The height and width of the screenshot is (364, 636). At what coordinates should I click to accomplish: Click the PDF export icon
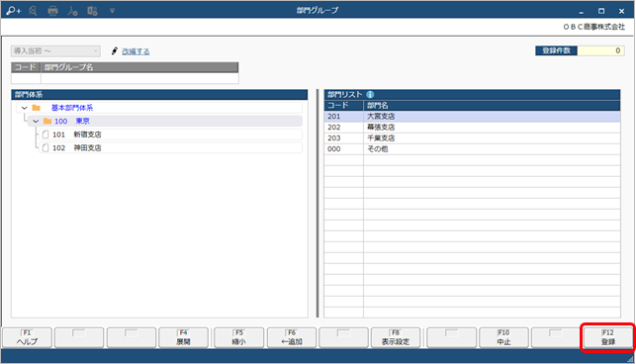(x=72, y=11)
